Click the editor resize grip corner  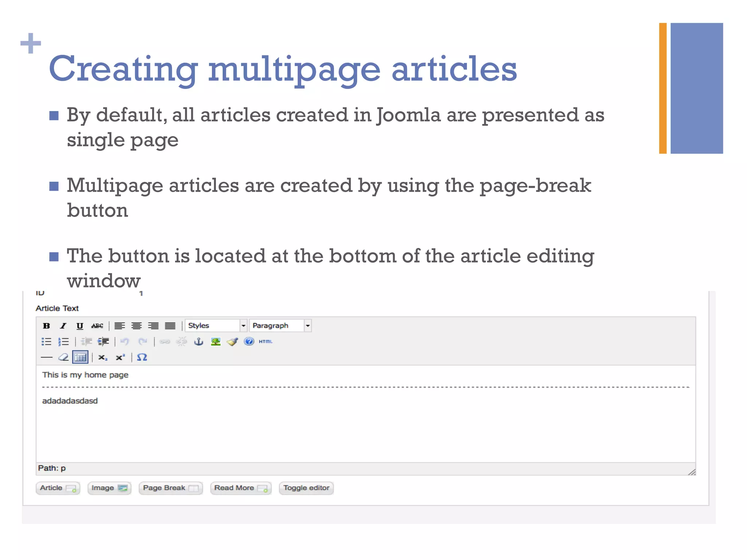click(692, 472)
